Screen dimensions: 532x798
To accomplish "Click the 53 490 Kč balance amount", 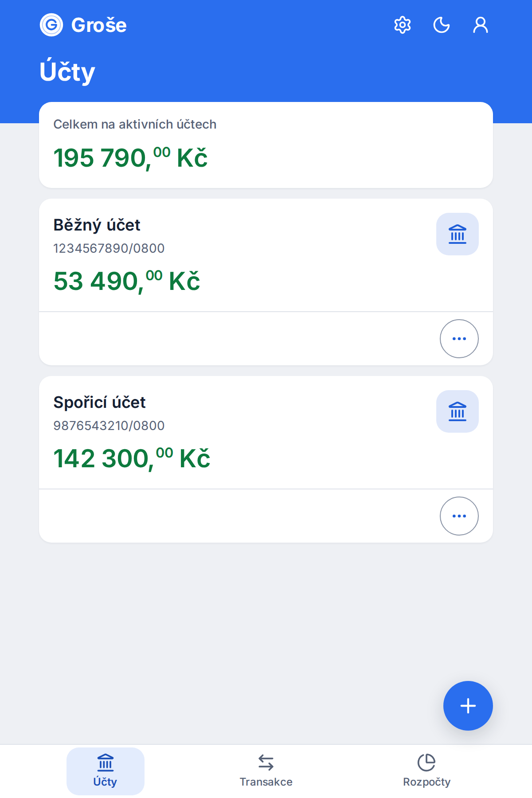I will [x=127, y=281].
